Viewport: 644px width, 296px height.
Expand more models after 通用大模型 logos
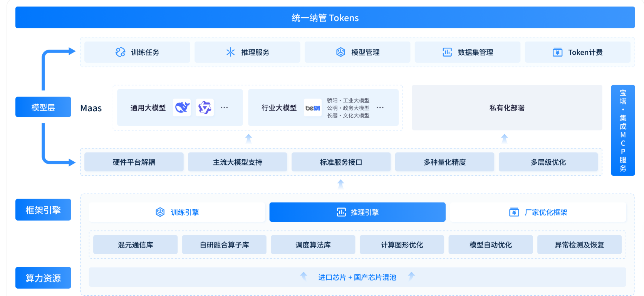pos(224,108)
